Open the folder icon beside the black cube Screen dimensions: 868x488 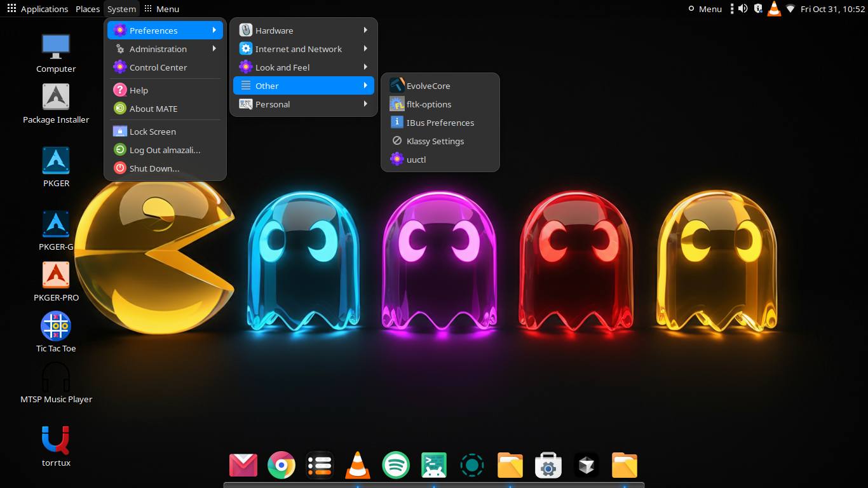coord(625,465)
